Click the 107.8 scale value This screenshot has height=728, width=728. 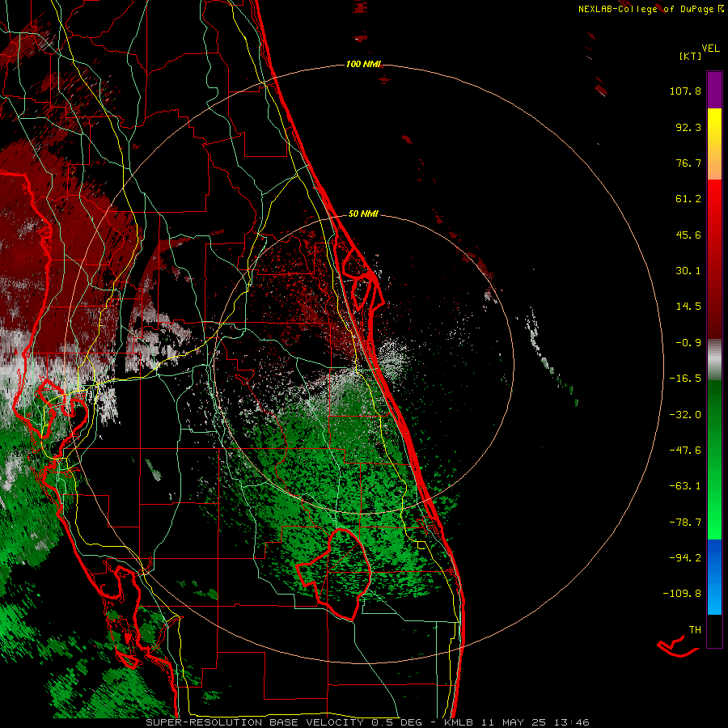[685, 91]
